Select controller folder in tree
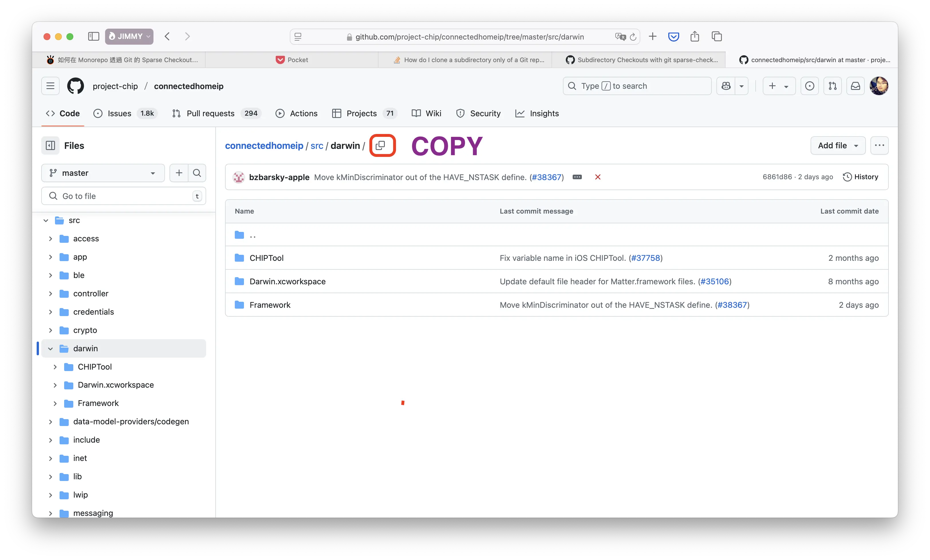The height and width of the screenshot is (560, 930). click(x=91, y=293)
